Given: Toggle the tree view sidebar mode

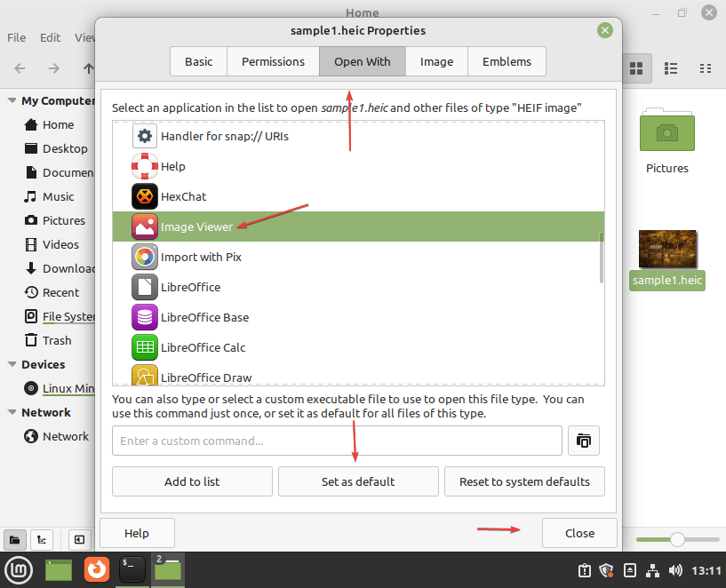Looking at the screenshot, I should coord(41,539).
